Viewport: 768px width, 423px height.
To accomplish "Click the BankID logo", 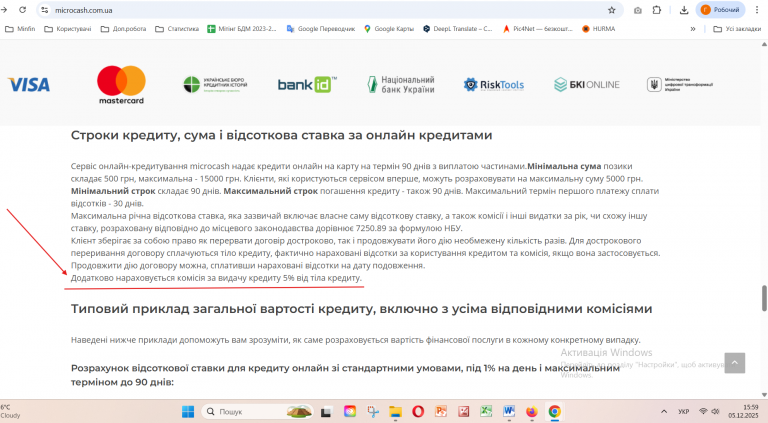I will 307,85.
